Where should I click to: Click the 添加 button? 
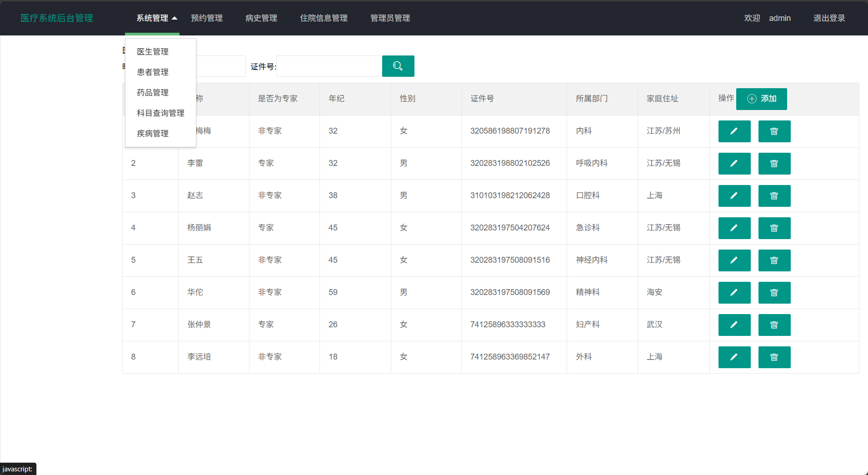pos(761,99)
